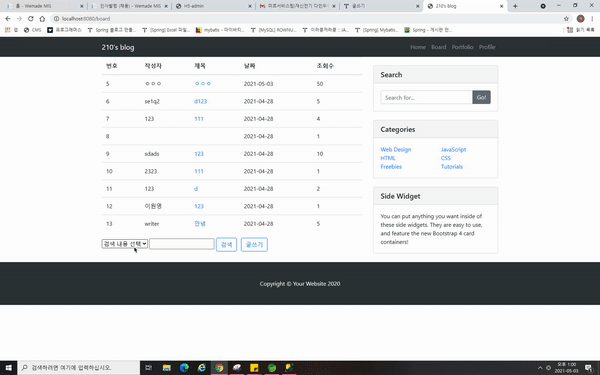
Task: Launch Microsoft Edge from the taskbar
Action: (x=184, y=368)
